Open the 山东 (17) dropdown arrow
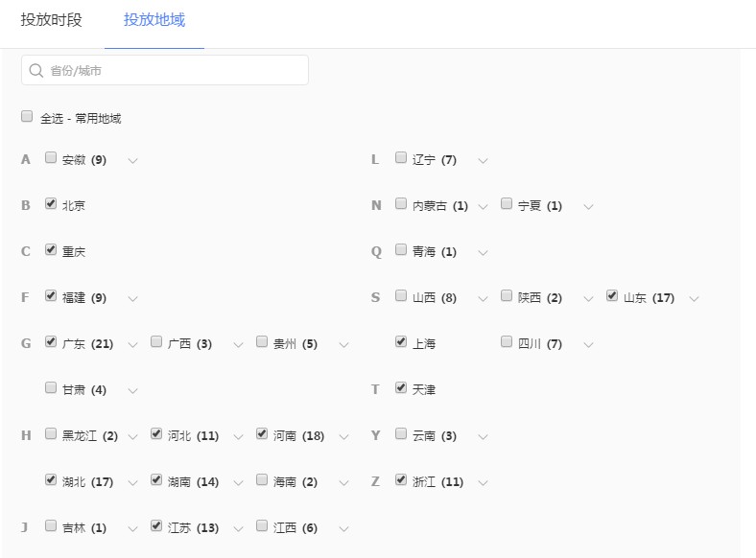This screenshot has height=558, width=756. pos(694,298)
